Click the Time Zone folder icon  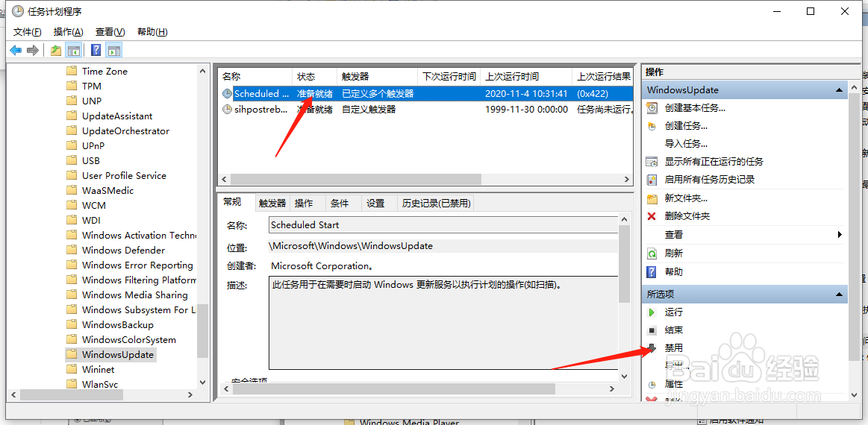tap(71, 72)
